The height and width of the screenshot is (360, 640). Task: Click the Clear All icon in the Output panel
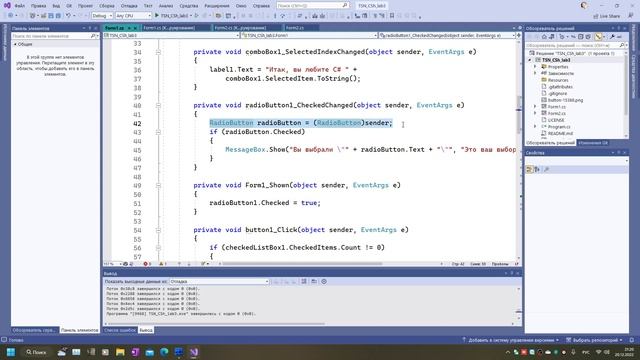(304, 281)
